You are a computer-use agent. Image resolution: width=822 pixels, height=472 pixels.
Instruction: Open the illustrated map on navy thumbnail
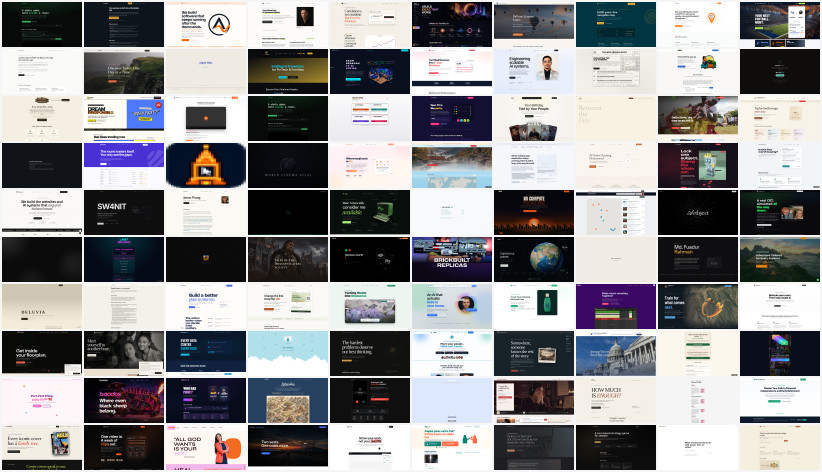288,401
